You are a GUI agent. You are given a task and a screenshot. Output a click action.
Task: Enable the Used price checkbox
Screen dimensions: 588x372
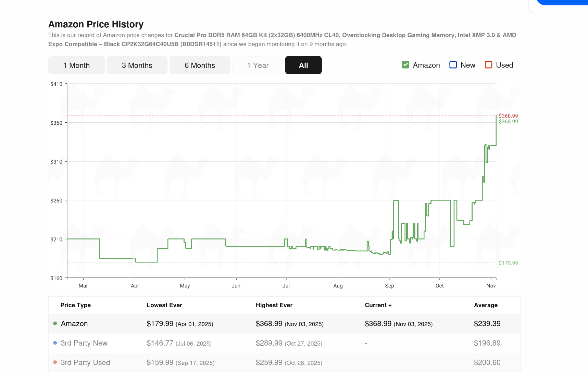488,64
